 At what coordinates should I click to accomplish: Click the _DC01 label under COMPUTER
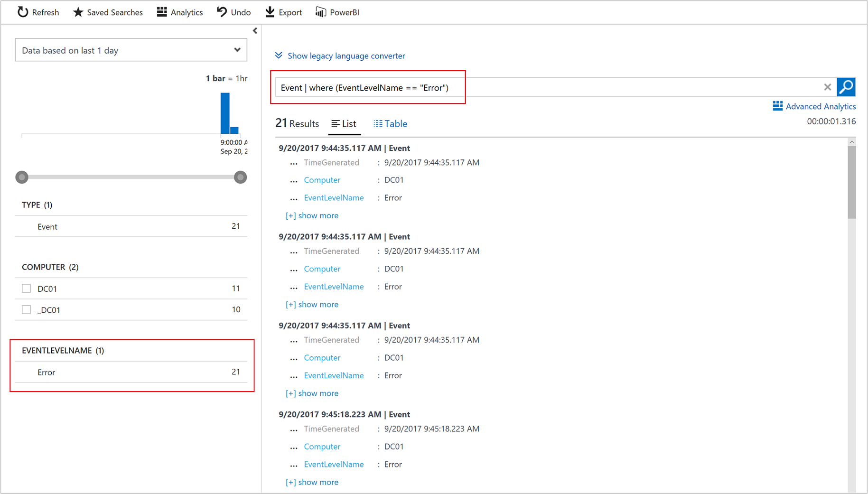pyautogui.click(x=49, y=310)
